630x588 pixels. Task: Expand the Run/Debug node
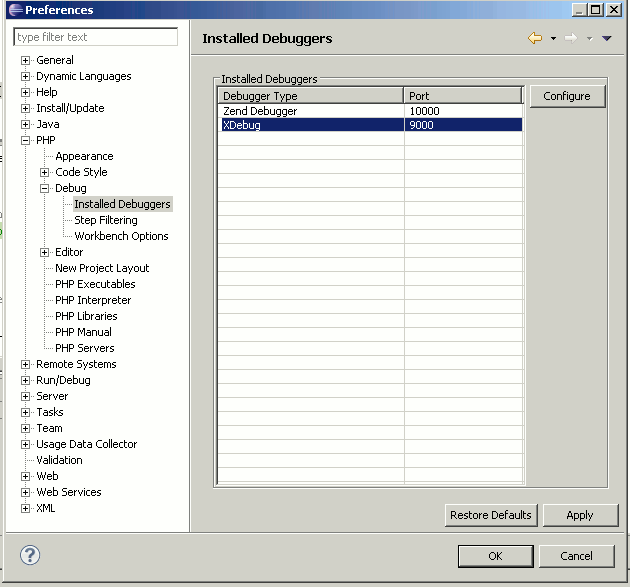pos(25,381)
